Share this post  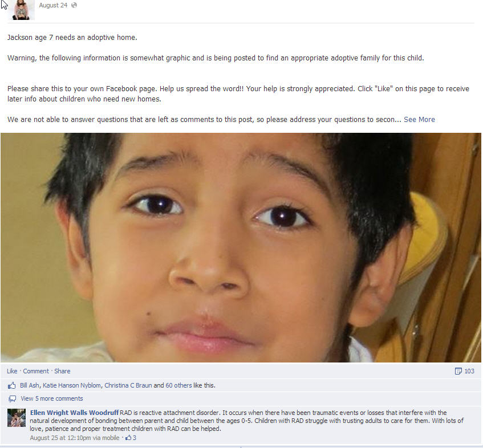point(62,371)
